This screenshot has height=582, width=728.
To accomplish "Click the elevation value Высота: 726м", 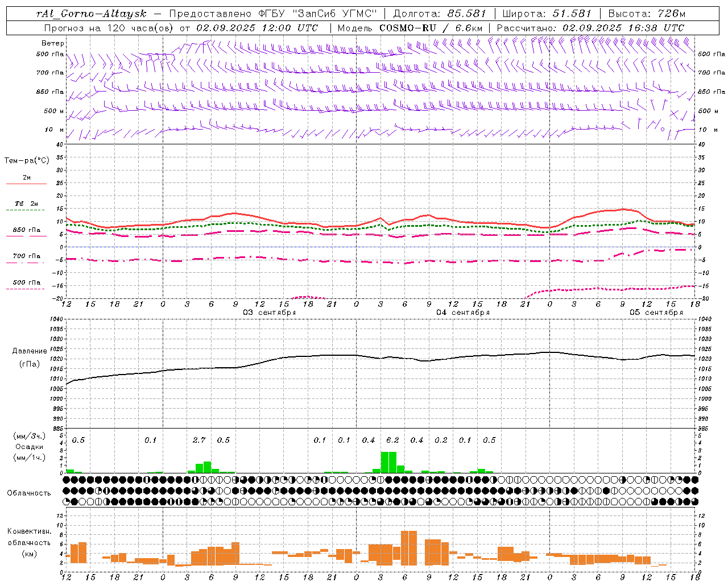I will [647, 14].
